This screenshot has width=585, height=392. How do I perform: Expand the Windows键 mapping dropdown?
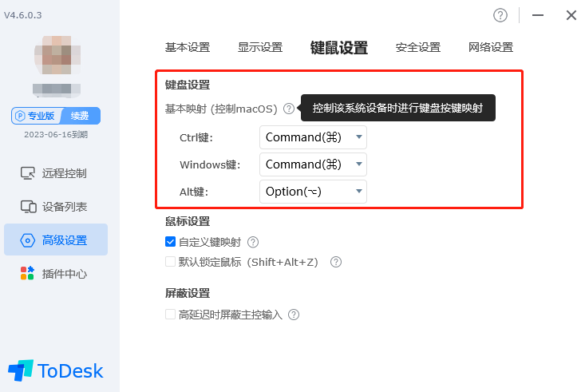click(x=313, y=164)
